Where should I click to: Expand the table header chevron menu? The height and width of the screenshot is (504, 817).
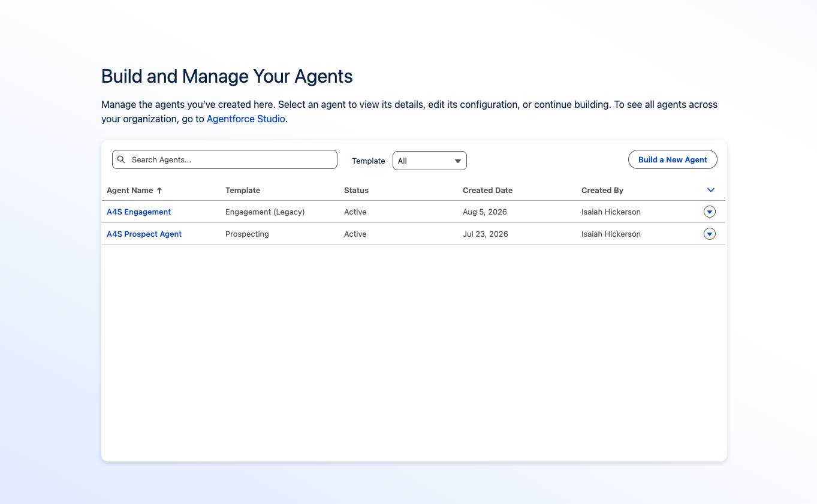[711, 190]
